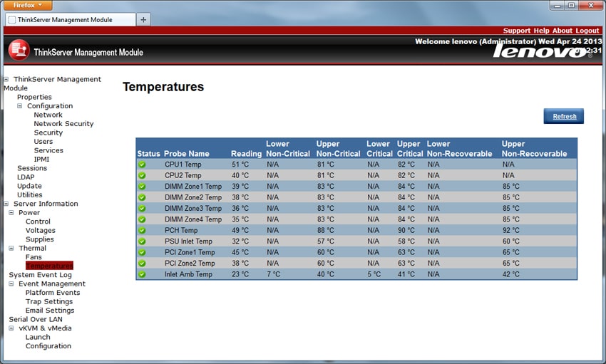Collapse the Power tree node
Image resolution: width=606 pixels, height=364 pixels.
(11, 213)
